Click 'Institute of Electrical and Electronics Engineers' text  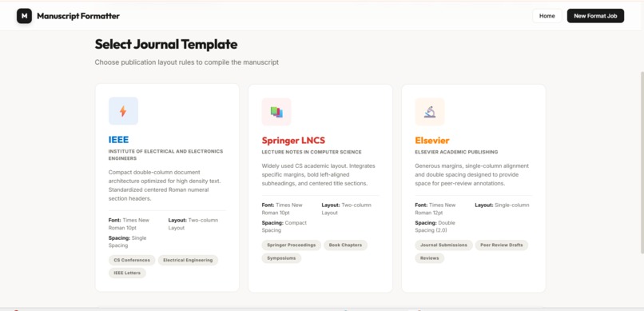click(166, 155)
